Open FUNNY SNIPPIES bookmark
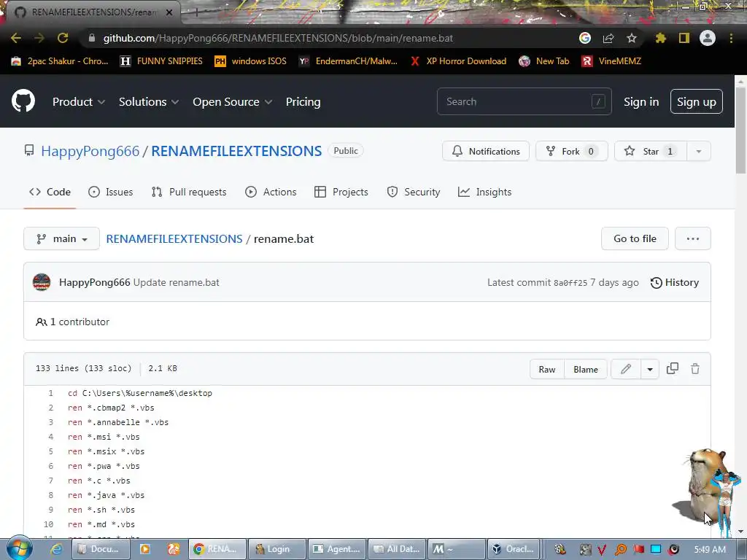The width and height of the screenshot is (747, 560). tap(161, 61)
